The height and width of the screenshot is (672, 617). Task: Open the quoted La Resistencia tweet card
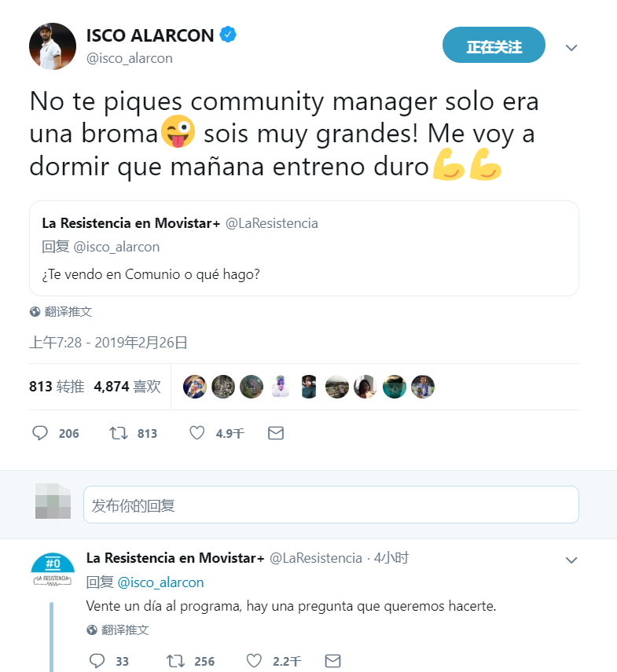coord(304,248)
